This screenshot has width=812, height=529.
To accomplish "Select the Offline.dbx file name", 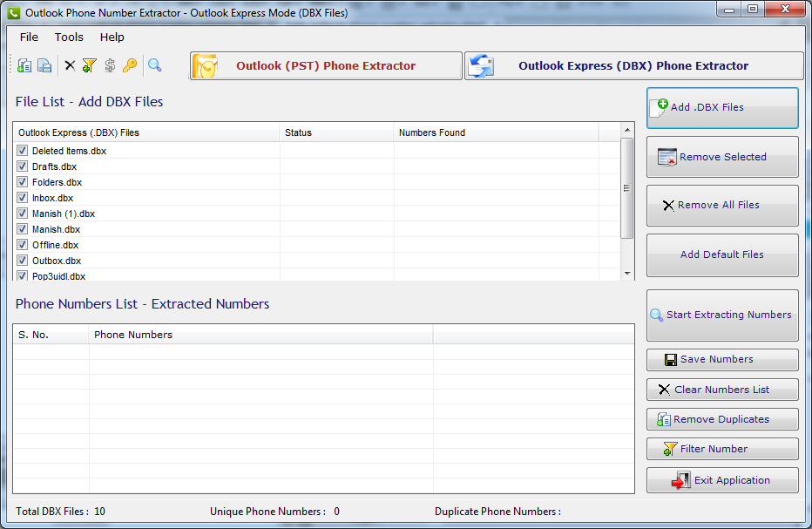I will point(56,245).
